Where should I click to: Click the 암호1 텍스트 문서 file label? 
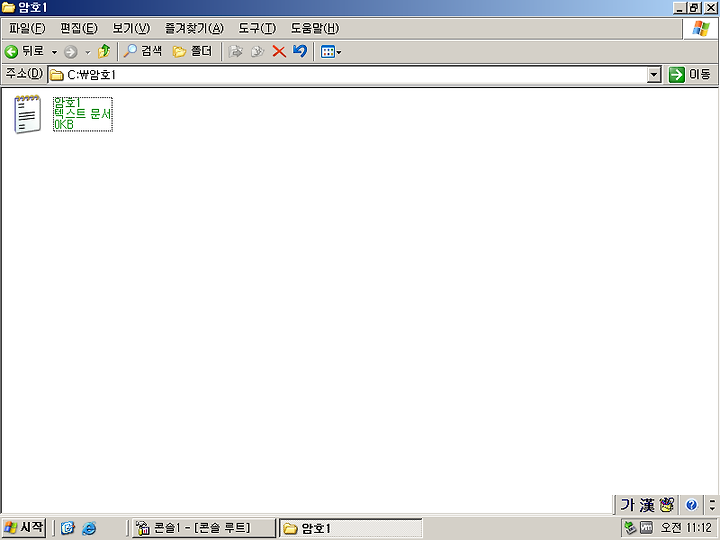pyautogui.click(x=83, y=114)
